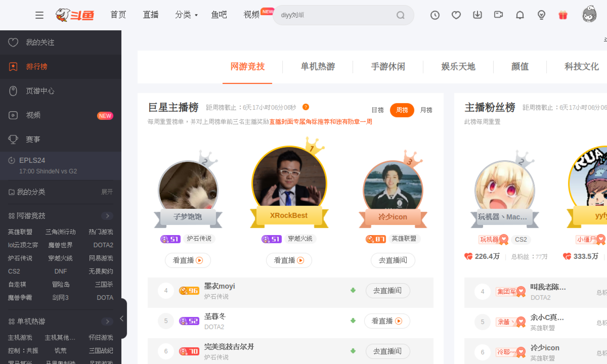607x364 pixels.
Task: Click the 视频 item in navbar
Action: tap(251, 15)
